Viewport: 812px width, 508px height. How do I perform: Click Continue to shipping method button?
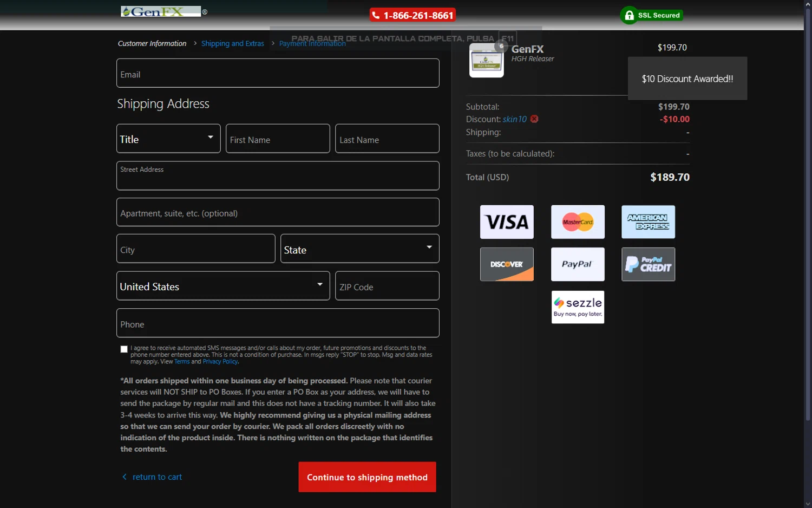tap(367, 477)
